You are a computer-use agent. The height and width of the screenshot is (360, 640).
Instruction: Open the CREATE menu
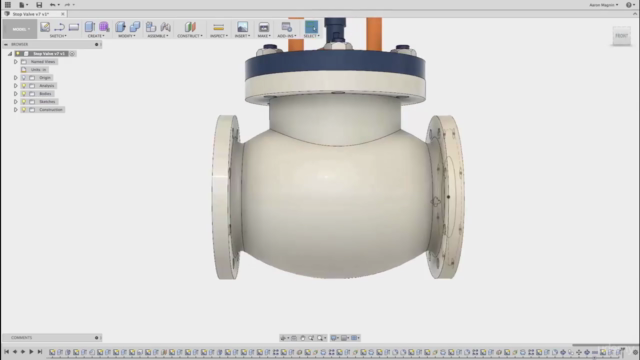pyautogui.click(x=96, y=36)
